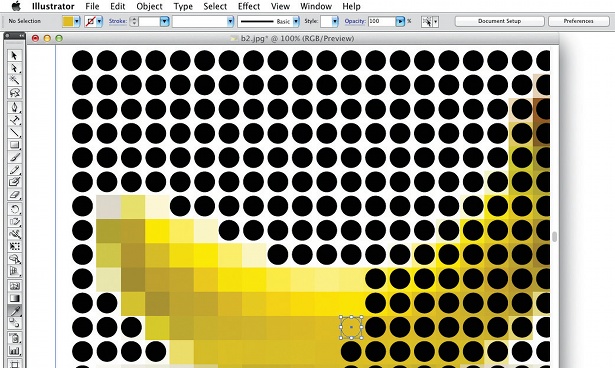Screen dimensions: 615x368
Task: Select the Pen tool
Action: click(15, 107)
